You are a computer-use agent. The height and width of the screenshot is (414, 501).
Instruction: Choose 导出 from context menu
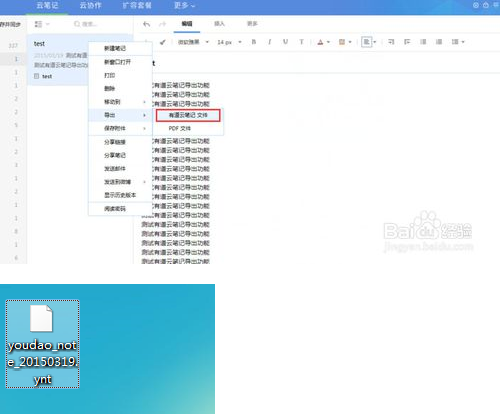tap(120, 115)
